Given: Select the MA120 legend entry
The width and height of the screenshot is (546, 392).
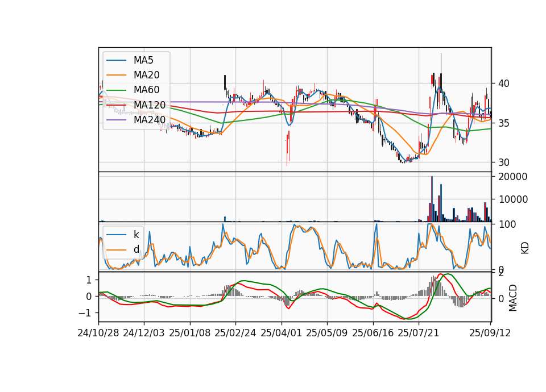Looking at the screenshot, I should [150, 105].
